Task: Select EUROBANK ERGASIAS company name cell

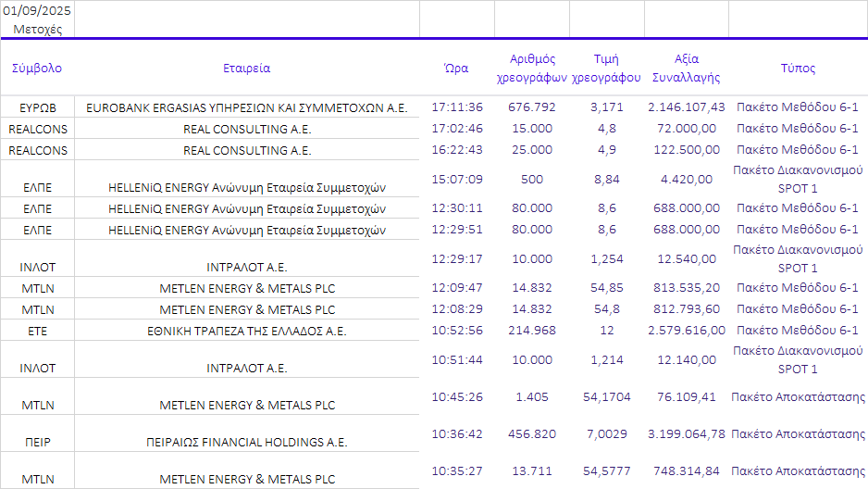Action: (x=247, y=108)
